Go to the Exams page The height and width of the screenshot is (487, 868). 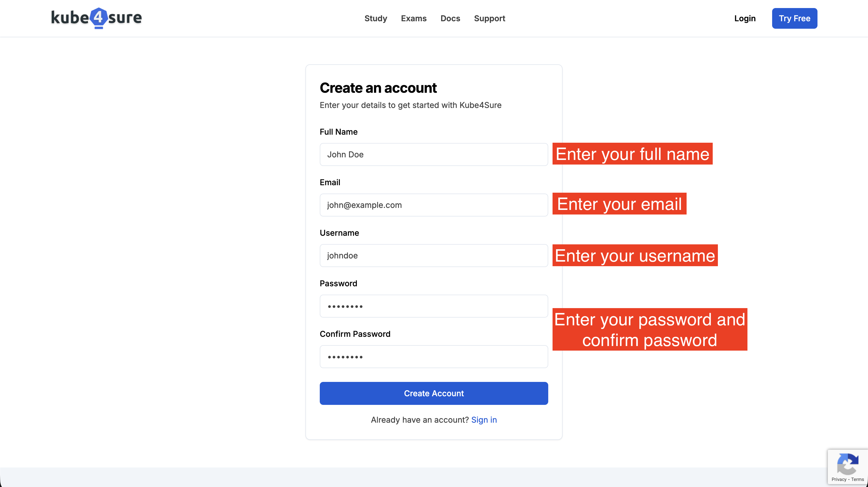413,18
